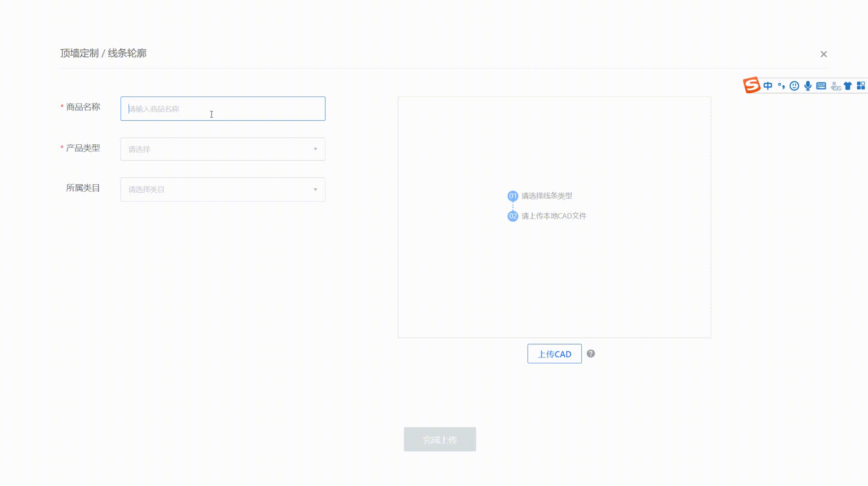The height and width of the screenshot is (486, 868).
Task: Open the Sogou toolbox grid icon
Action: [x=861, y=86]
